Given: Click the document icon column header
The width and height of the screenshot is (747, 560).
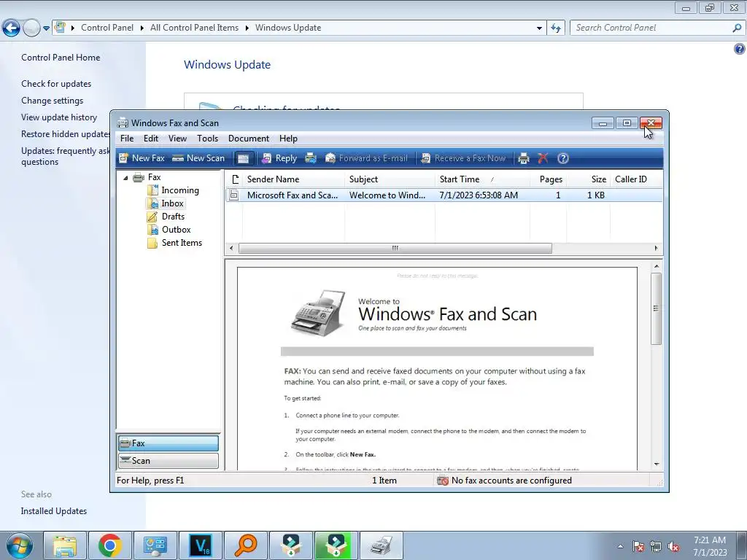Looking at the screenshot, I should click(234, 179).
